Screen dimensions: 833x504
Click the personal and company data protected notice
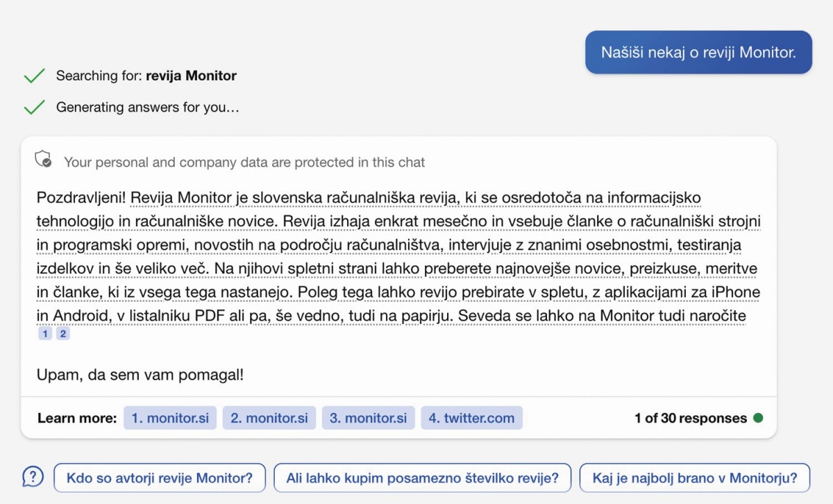click(244, 162)
